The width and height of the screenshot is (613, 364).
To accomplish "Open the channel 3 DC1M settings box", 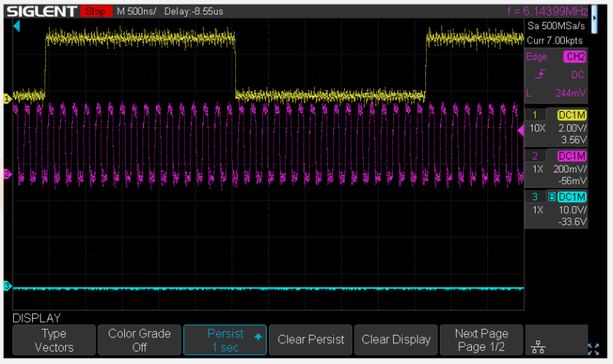I will (x=572, y=196).
